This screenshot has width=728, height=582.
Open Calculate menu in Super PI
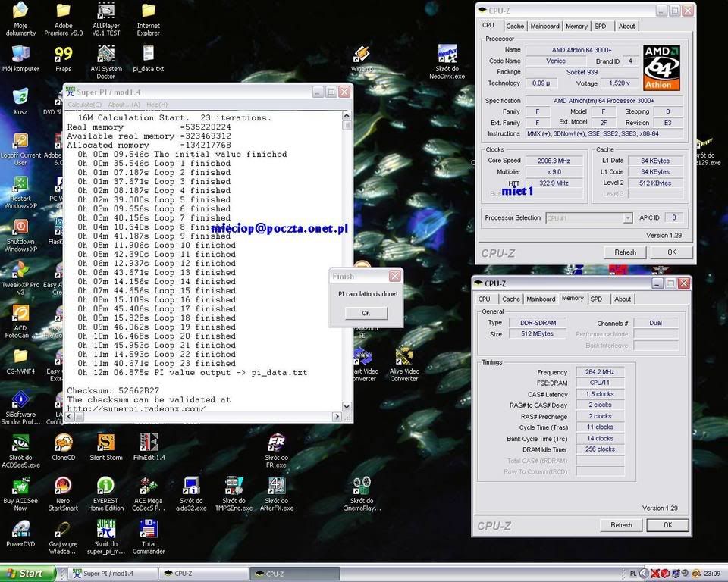click(84, 105)
